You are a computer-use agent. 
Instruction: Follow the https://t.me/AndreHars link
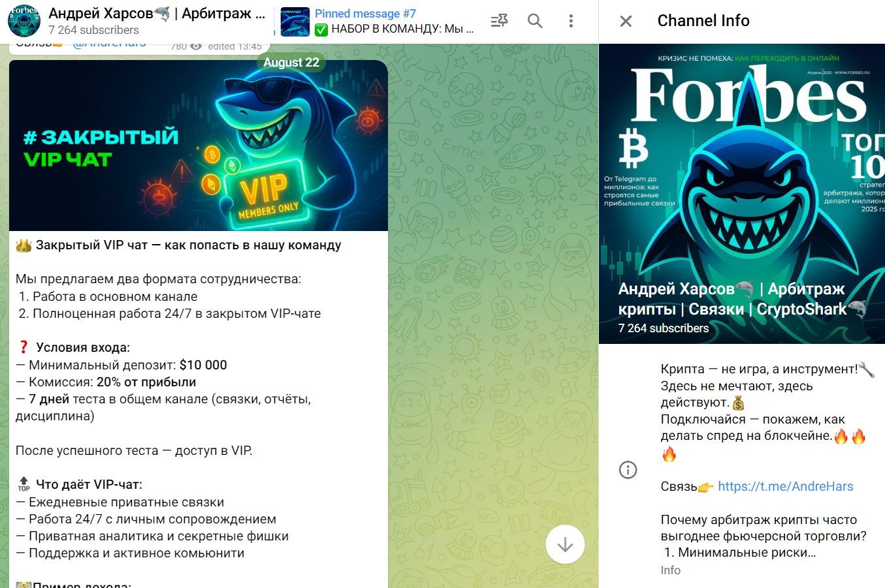tap(785, 486)
